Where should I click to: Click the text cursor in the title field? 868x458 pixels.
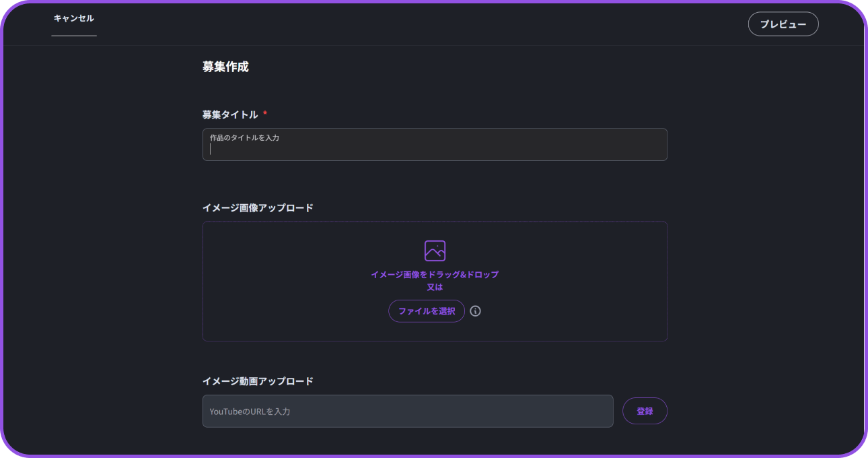click(x=211, y=149)
